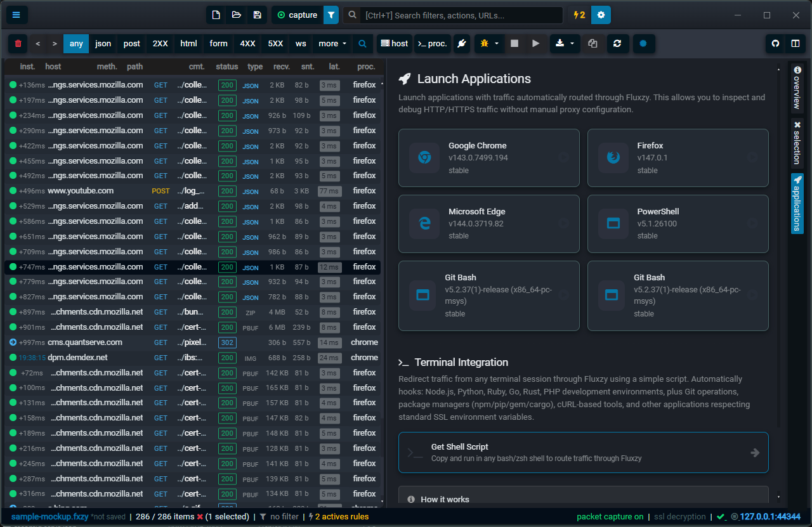
Task: Select the bug debug icon in the toolbar
Action: tap(485, 43)
